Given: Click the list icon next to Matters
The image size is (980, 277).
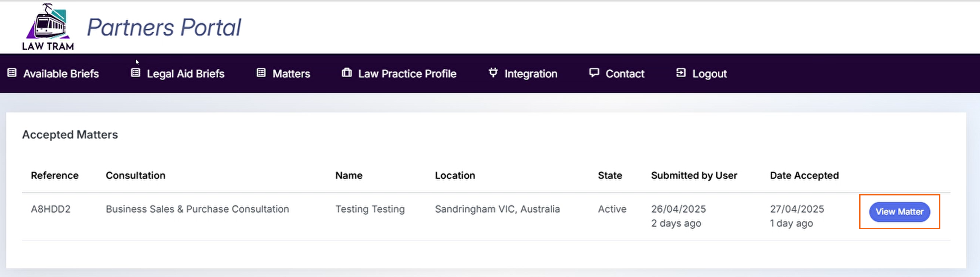Looking at the screenshot, I should tap(261, 73).
